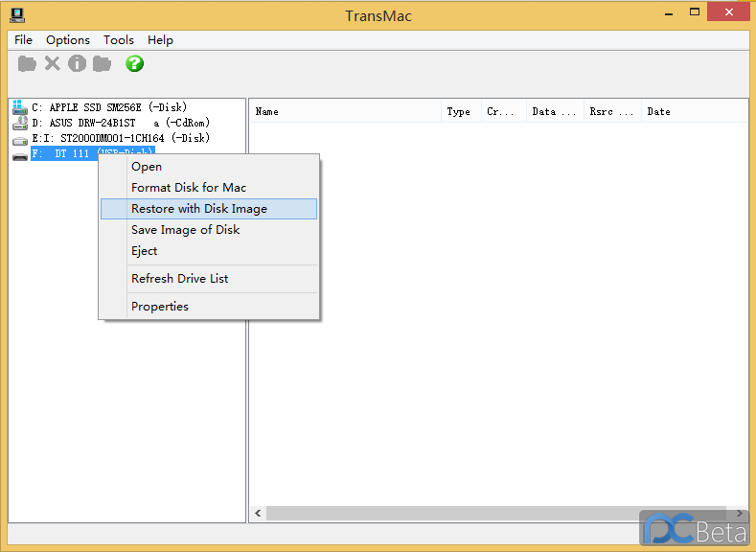Viewport: 756px width, 552px height.
Task: Click the first folder icon in toolbar
Action: 27,63
